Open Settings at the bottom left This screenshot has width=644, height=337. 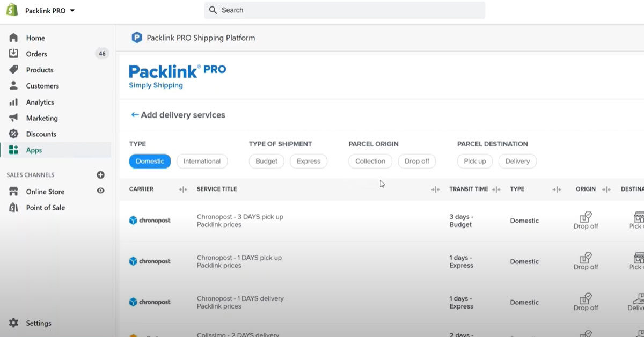39,323
